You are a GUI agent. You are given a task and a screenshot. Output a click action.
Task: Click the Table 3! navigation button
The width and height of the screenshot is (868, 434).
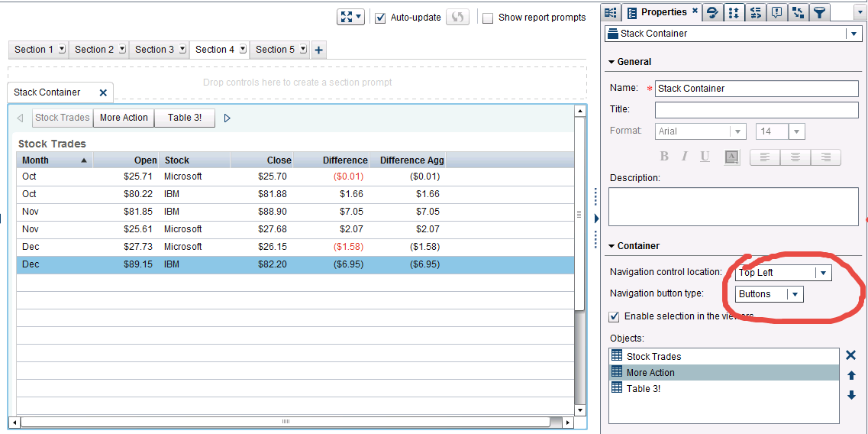coord(185,118)
